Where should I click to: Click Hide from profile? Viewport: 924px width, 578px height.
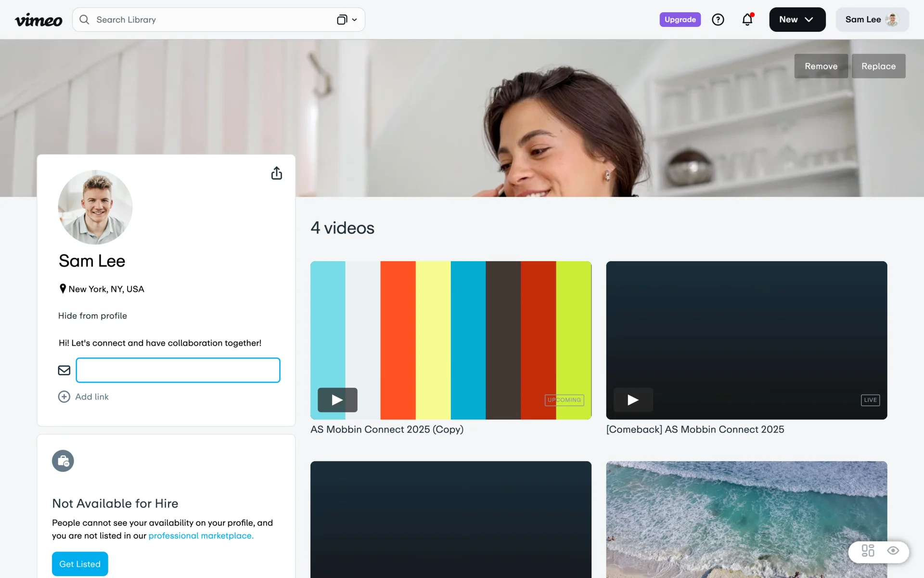point(92,315)
